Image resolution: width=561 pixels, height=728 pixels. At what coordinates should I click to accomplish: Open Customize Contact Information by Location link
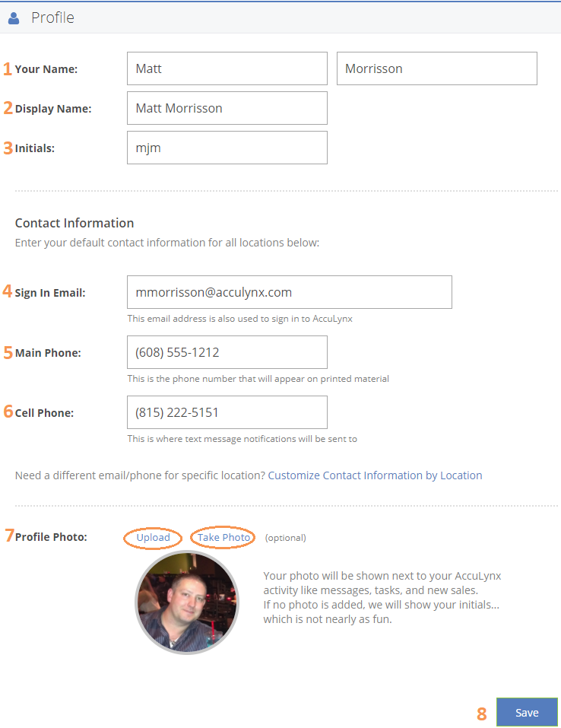(375, 475)
